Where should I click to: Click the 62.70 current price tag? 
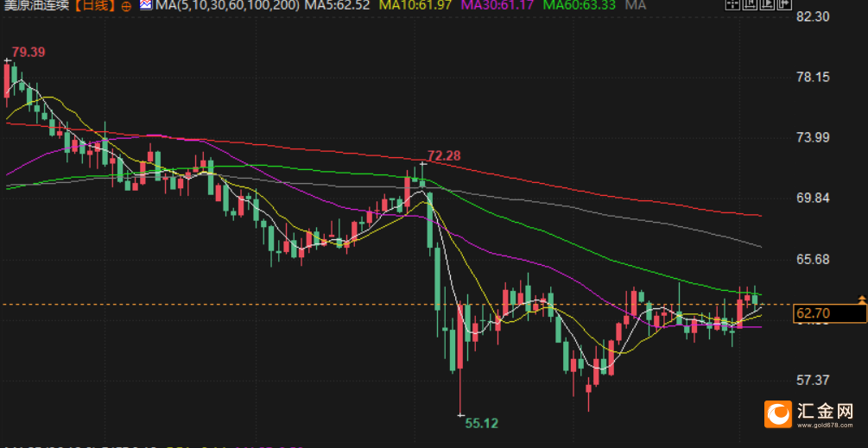pos(830,313)
